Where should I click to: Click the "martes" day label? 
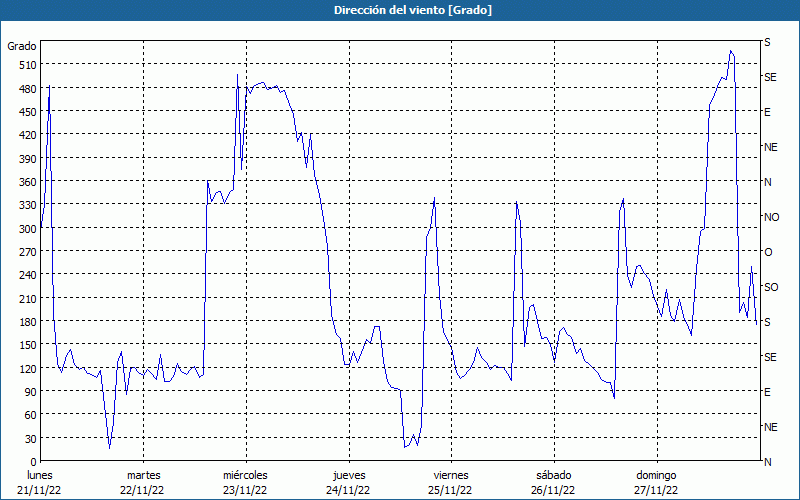(143, 476)
